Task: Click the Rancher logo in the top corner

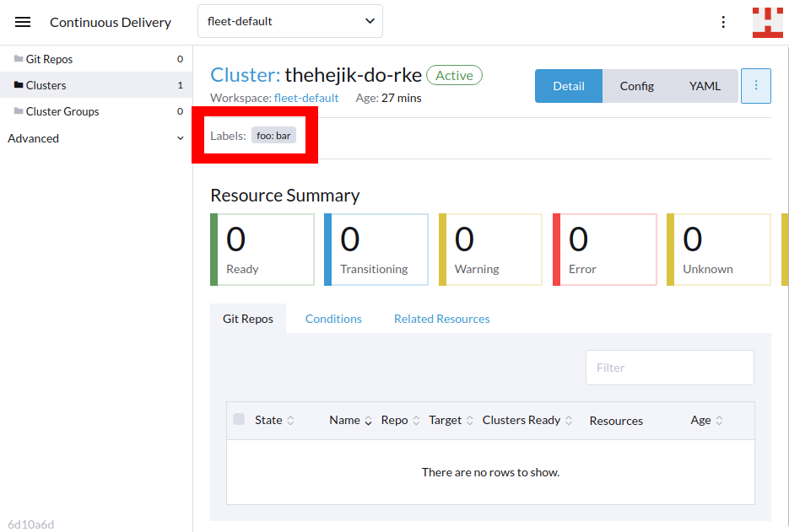Action: click(x=766, y=22)
